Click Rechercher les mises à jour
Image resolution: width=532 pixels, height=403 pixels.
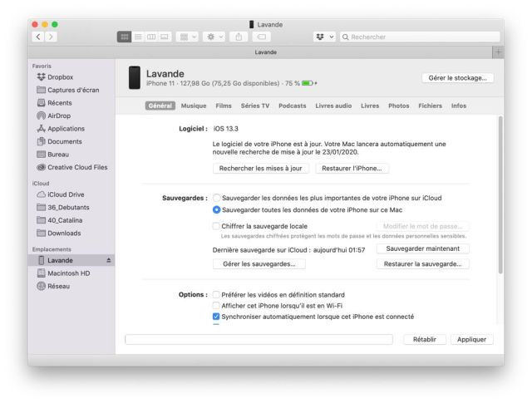pyautogui.click(x=260, y=168)
